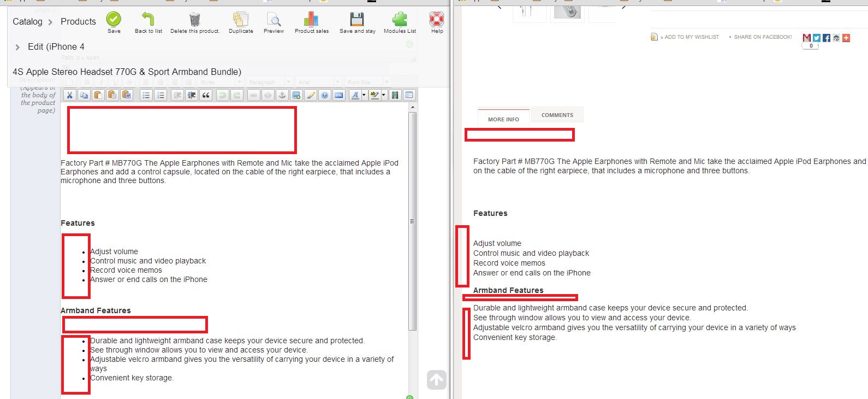Insert an anchor in the description
The height and width of the screenshot is (399, 868).
pyautogui.click(x=282, y=95)
